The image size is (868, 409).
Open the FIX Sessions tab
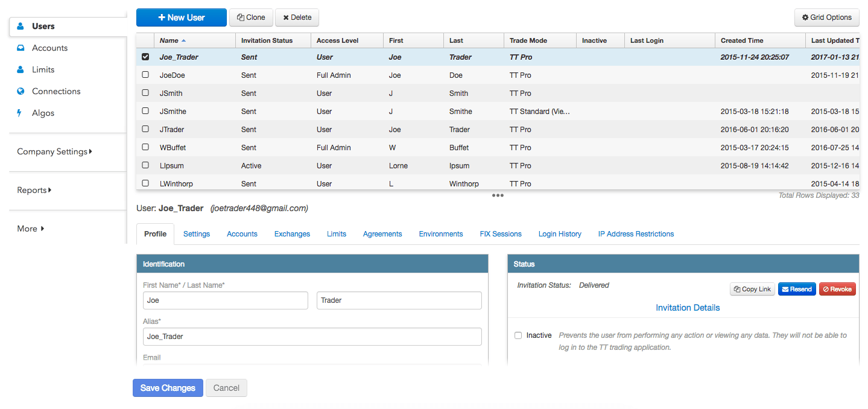(x=501, y=234)
